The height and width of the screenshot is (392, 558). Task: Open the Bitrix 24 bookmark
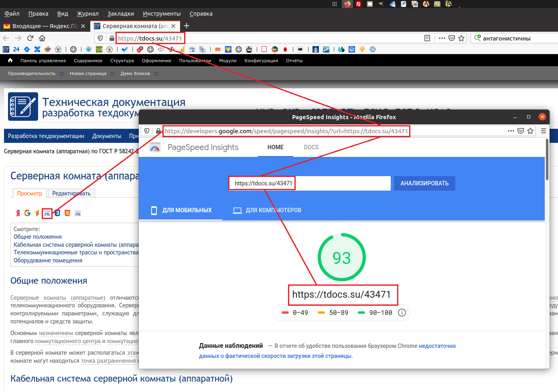pyautogui.click(x=16, y=49)
